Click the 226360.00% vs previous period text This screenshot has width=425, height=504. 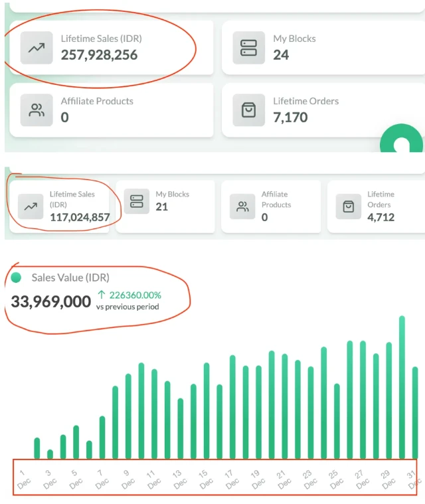tap(133, 301)
